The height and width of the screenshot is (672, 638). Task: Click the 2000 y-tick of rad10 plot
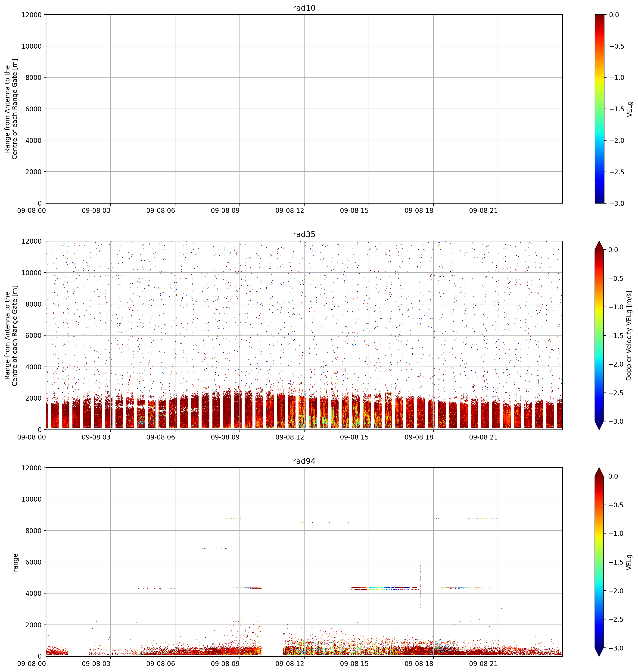coord(34,172)
